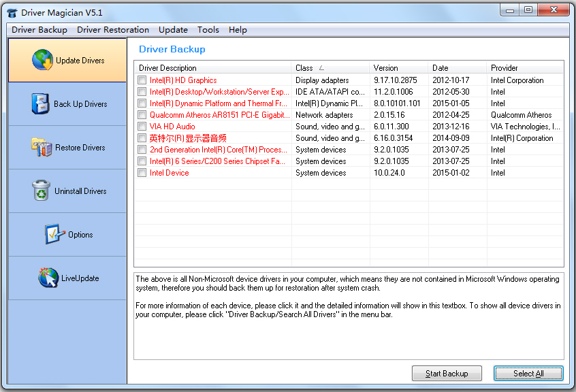Go to the Back Up Drivers label

(x=80, y=104)
